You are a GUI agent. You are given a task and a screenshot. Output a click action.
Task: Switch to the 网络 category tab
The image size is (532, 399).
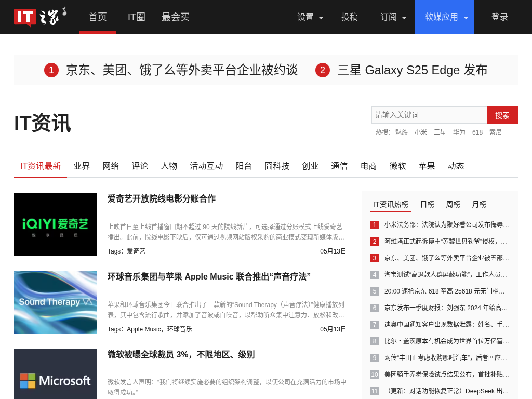111,166
